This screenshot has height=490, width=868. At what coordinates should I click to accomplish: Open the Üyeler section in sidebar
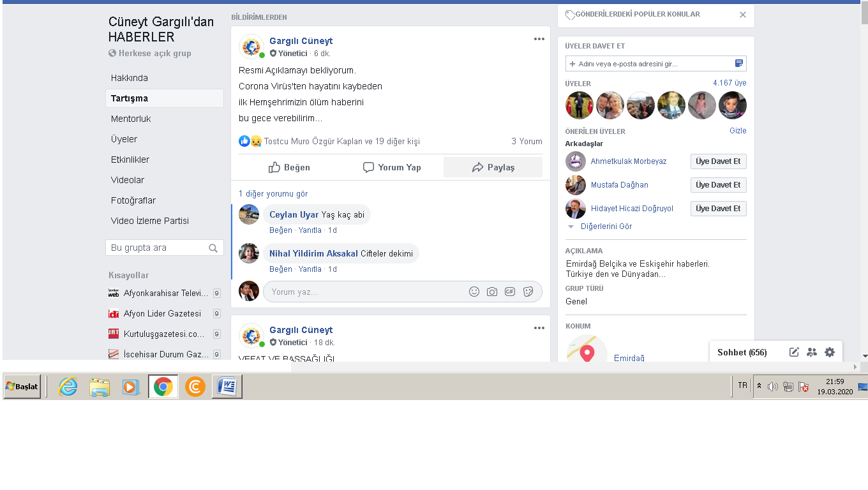point(124,139)
